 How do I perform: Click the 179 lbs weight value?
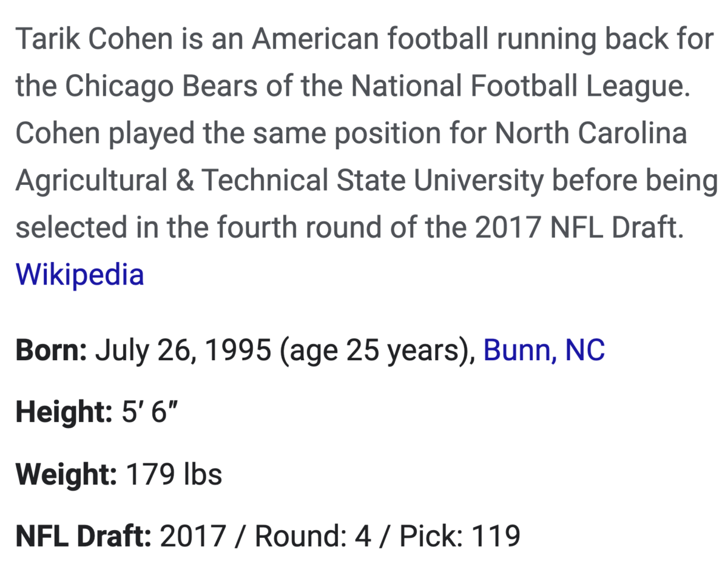(x=174, y=474)
